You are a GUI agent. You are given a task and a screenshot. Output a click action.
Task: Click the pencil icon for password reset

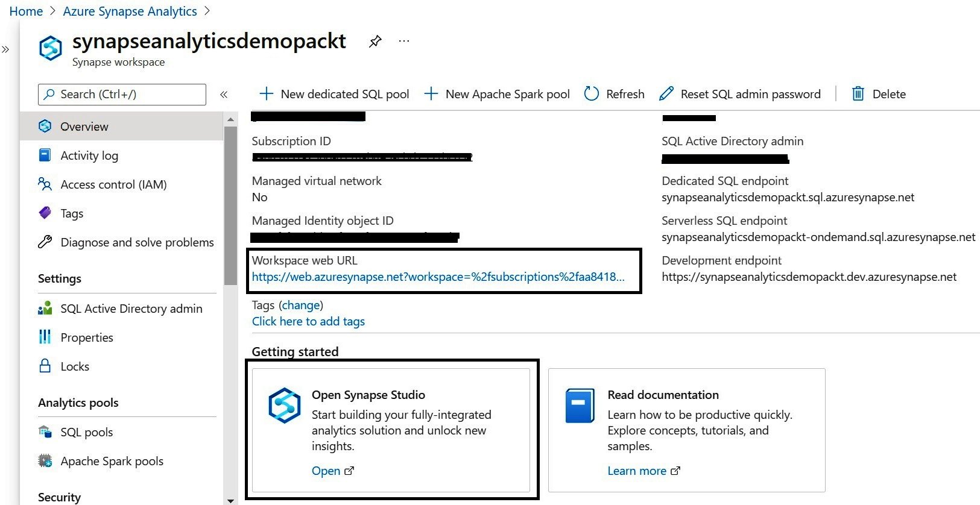[x=666, y=93]
